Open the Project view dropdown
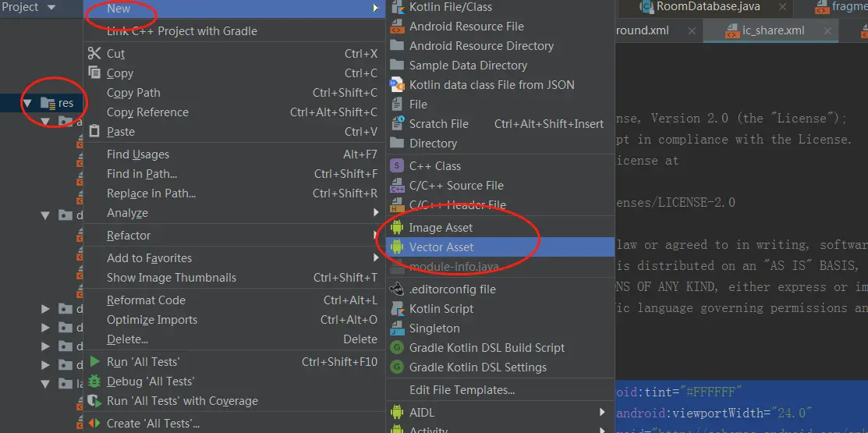The image size is (868, 433). coord(51,8)
